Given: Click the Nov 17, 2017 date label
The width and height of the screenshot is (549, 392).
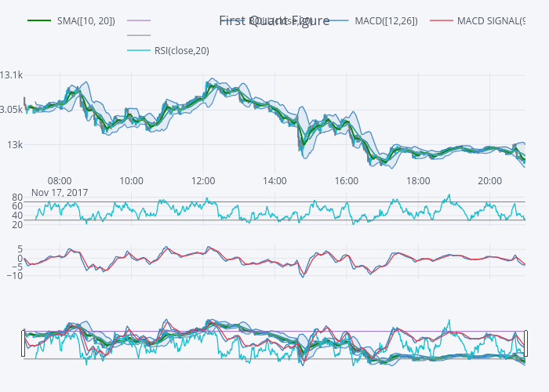Looking at the screenshot, I should pyautogui.click(x=60, y=193).
